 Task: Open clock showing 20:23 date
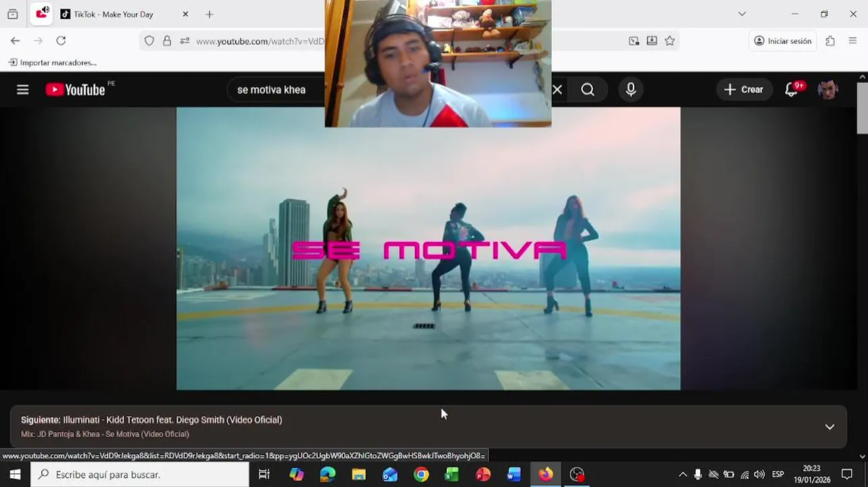[812, 474]
